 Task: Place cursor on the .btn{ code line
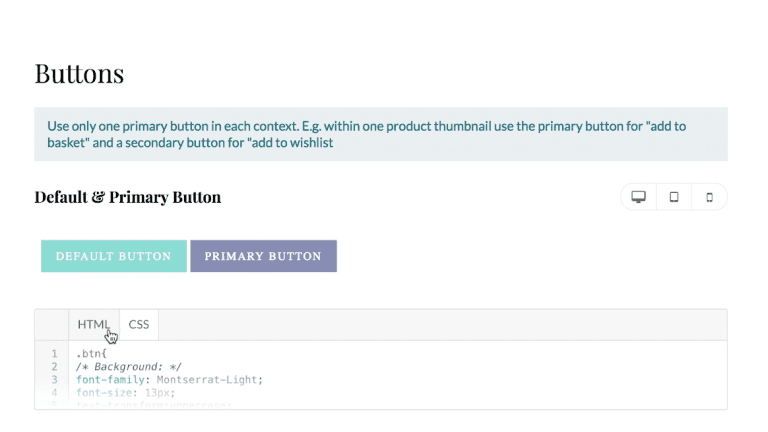(x=92, y=354)
